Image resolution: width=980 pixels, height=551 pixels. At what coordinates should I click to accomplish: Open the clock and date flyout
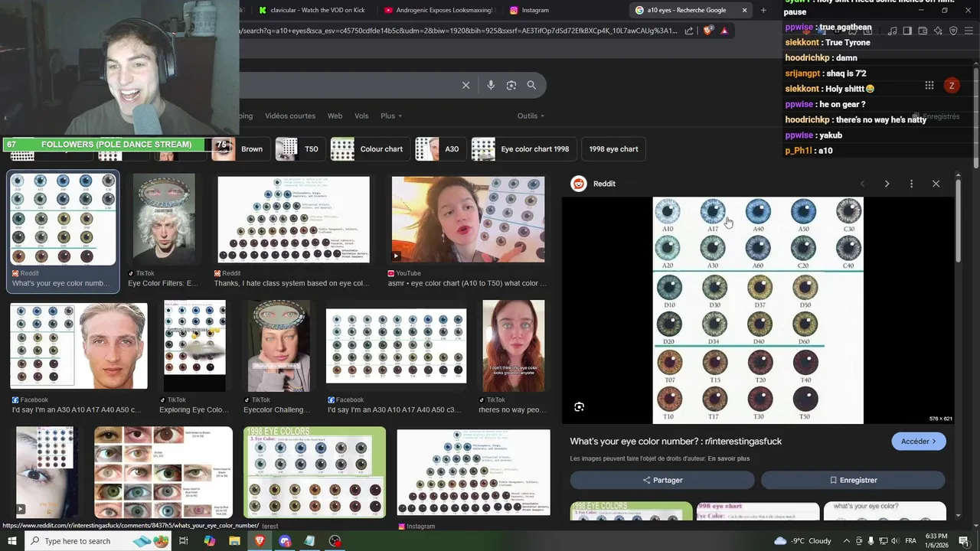[x=936, y=541]
